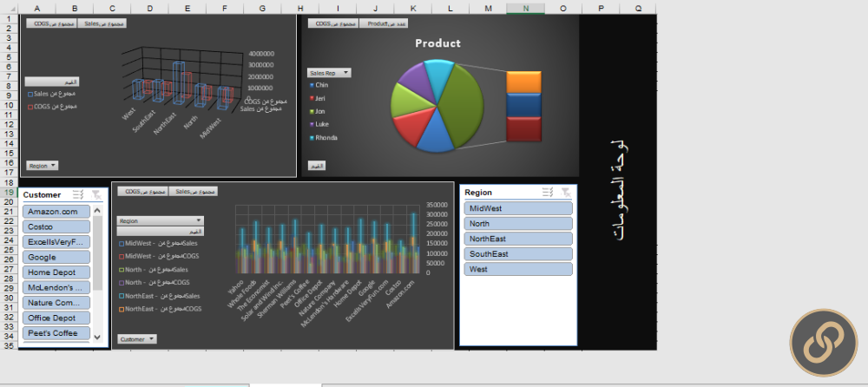
Task: Click COGS field button on bottom chart
Action: (143, 191)
